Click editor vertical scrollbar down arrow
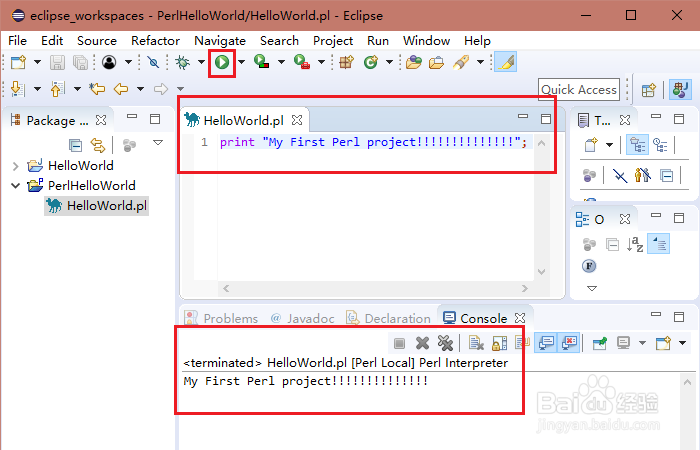700x450 pixels. (542, 271)
